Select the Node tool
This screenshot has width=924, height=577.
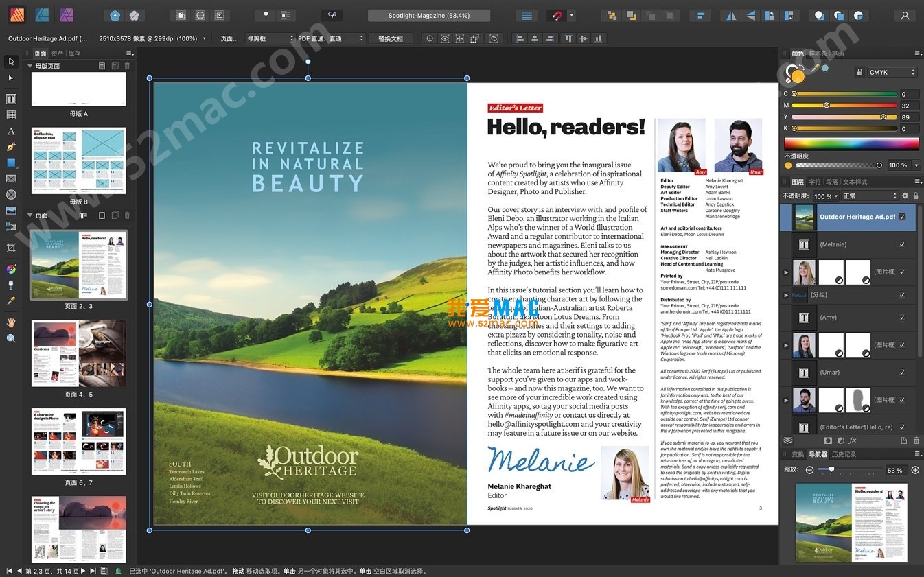(x=11, y=78)
